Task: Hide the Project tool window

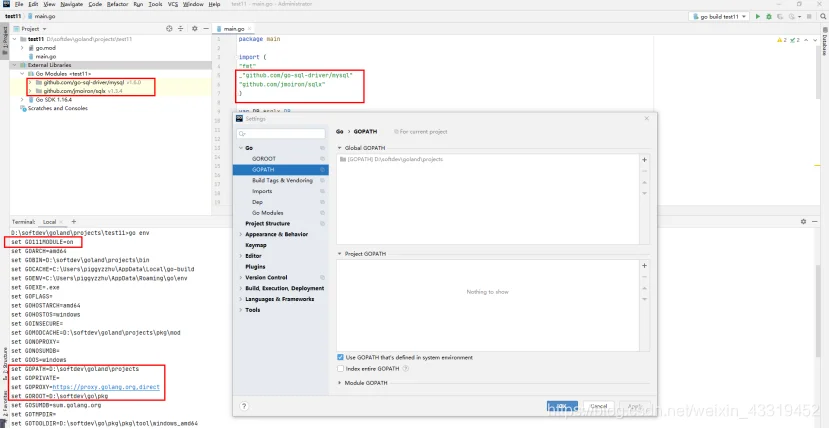Action: point(206,29)
